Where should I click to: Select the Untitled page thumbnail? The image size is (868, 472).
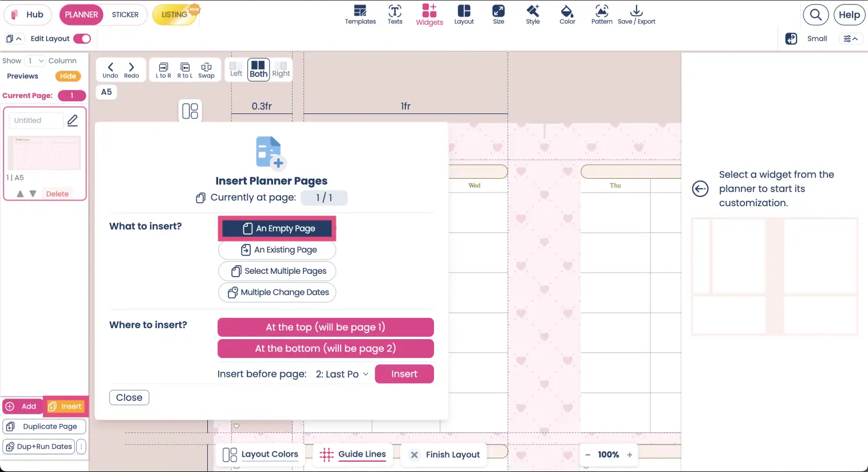click(x=44, y=152)
